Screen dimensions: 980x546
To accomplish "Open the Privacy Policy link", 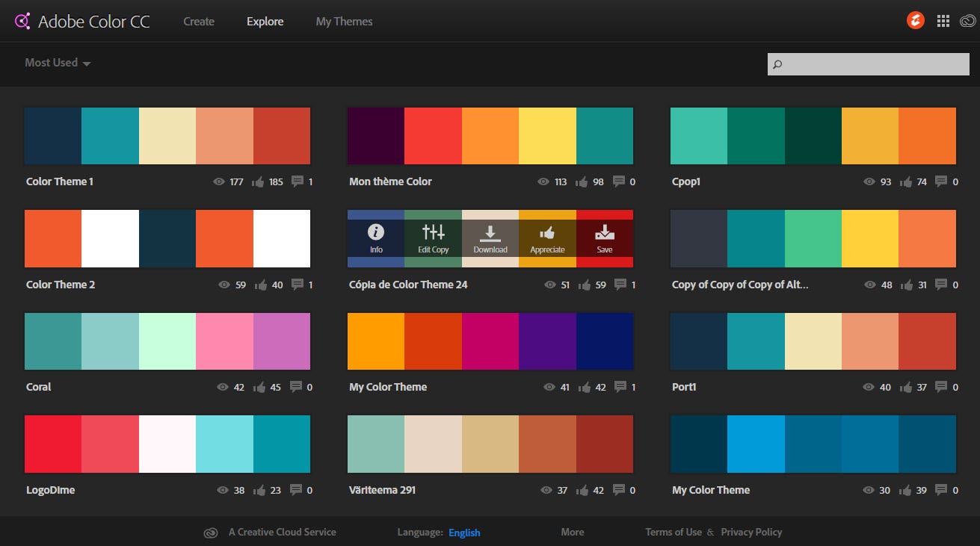I will point(751,532).
